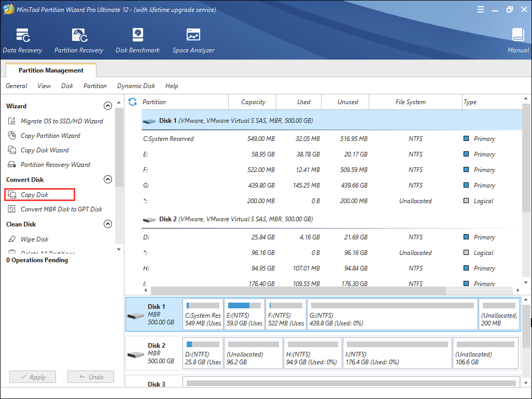Select the H:(NTFS) block in the disk map
The width and height of the screenshot is (532, 399).
click(x=313, y=353)
